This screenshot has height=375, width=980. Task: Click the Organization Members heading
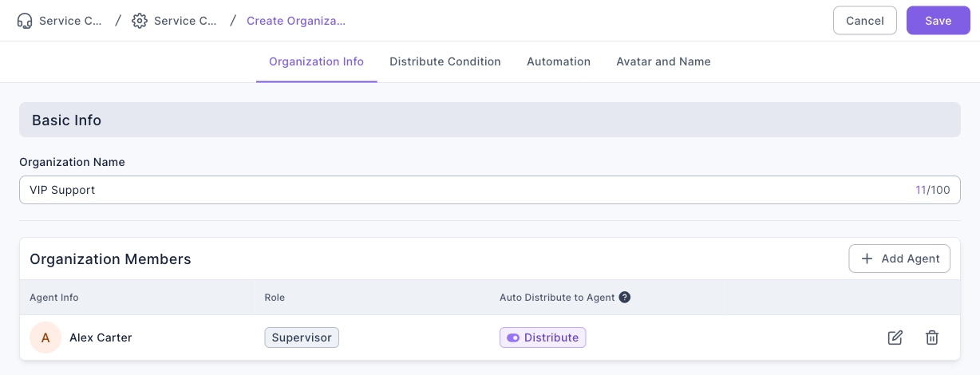(110, 259)
